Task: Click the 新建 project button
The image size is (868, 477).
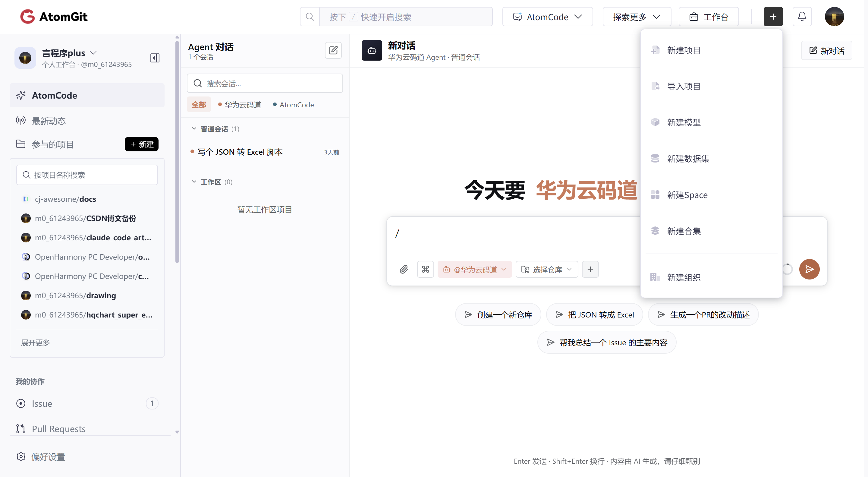Action: (x=142, y=144)
